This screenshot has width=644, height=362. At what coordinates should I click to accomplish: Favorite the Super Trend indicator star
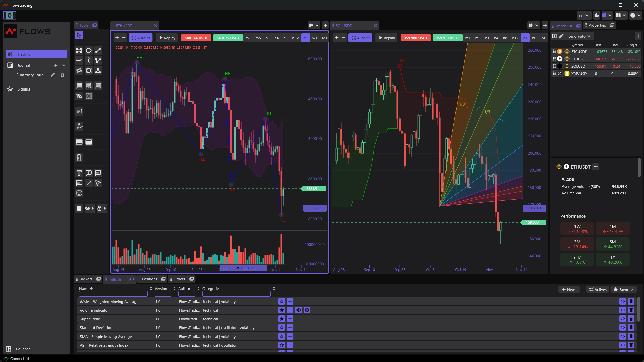(x=282, y=319)
